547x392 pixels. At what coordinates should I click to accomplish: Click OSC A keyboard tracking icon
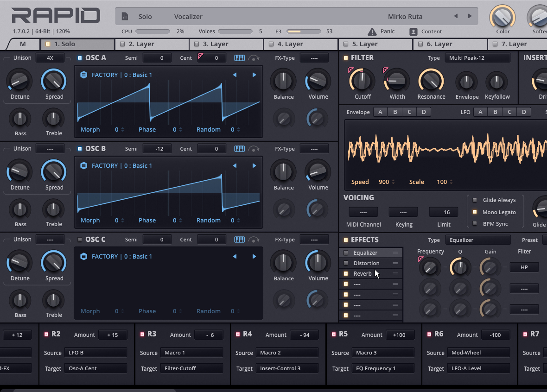tap(239, 58)
